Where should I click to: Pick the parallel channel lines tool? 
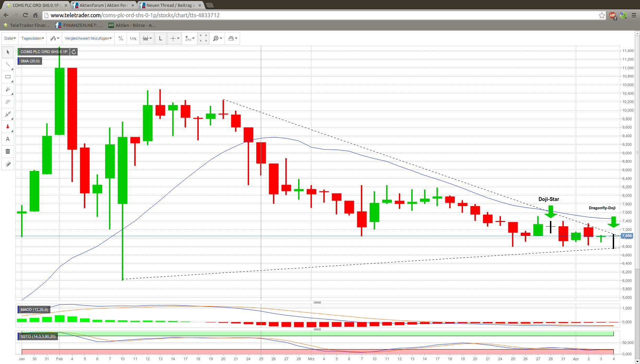point(8,102)
